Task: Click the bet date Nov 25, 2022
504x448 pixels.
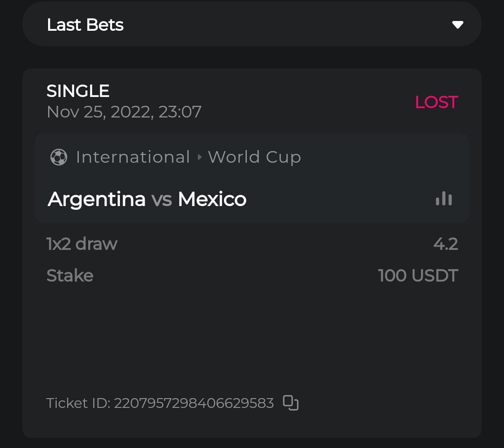Action: [124, 112]
